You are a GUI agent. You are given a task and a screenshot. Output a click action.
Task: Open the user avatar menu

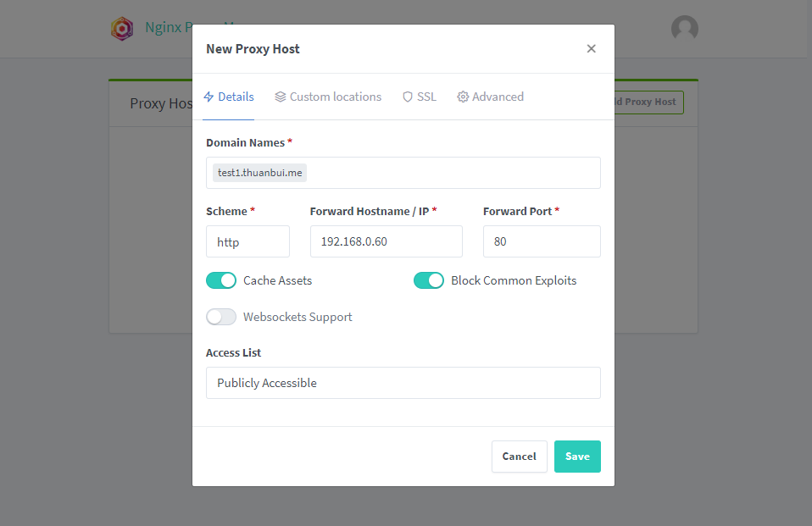pos(685,28)
